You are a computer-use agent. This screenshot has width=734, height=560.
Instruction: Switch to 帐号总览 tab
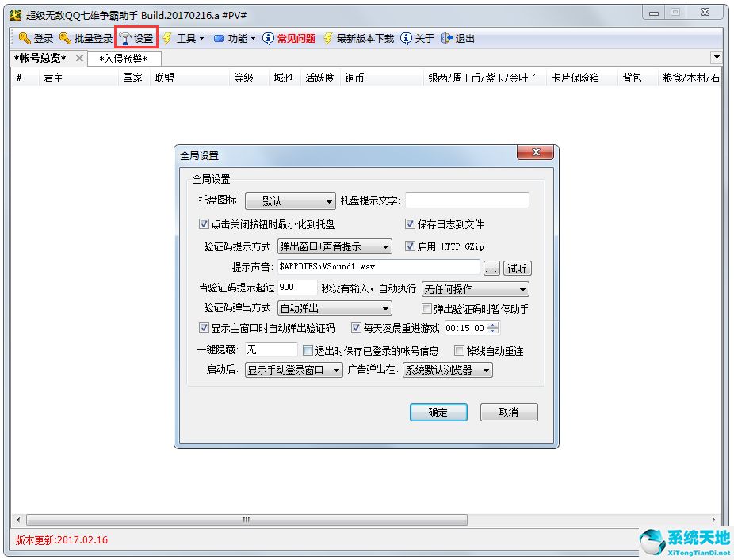40,58
